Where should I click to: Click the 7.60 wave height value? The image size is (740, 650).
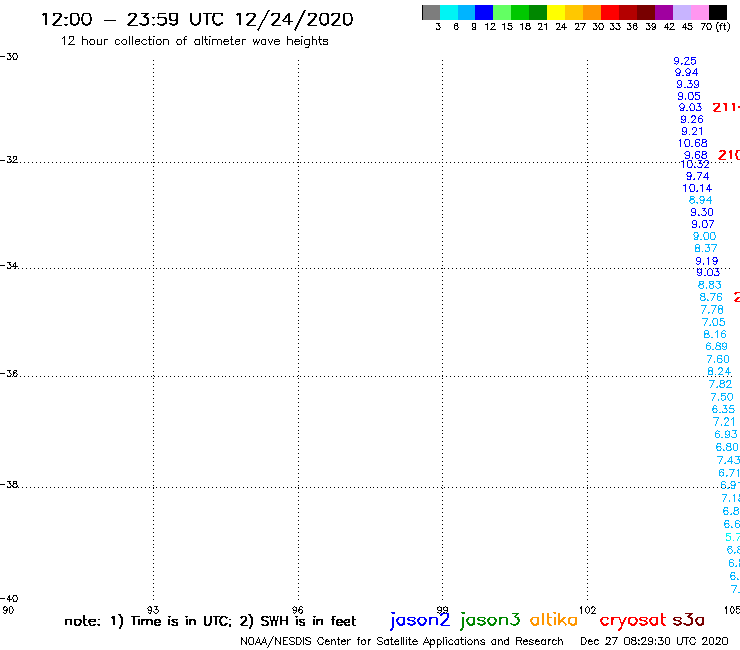(x=718, y=360)
